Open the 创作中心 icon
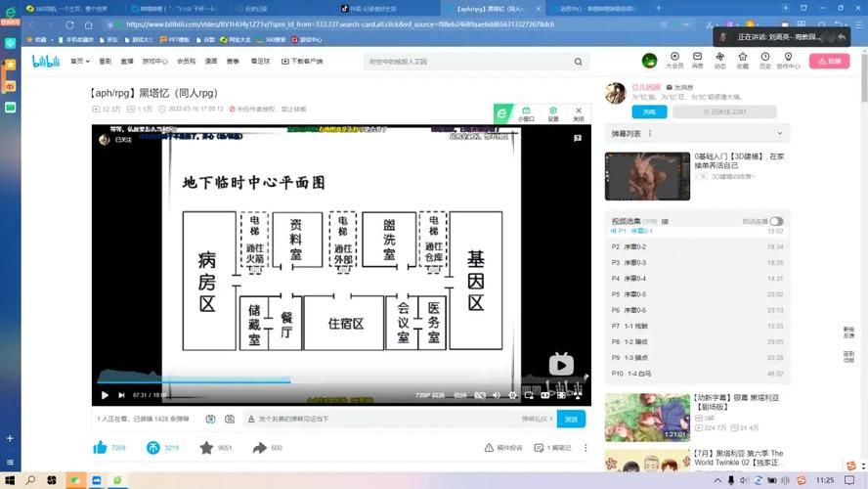Image resolution: width=868 pixels, height=489 pixels. [x=788, y=61]
